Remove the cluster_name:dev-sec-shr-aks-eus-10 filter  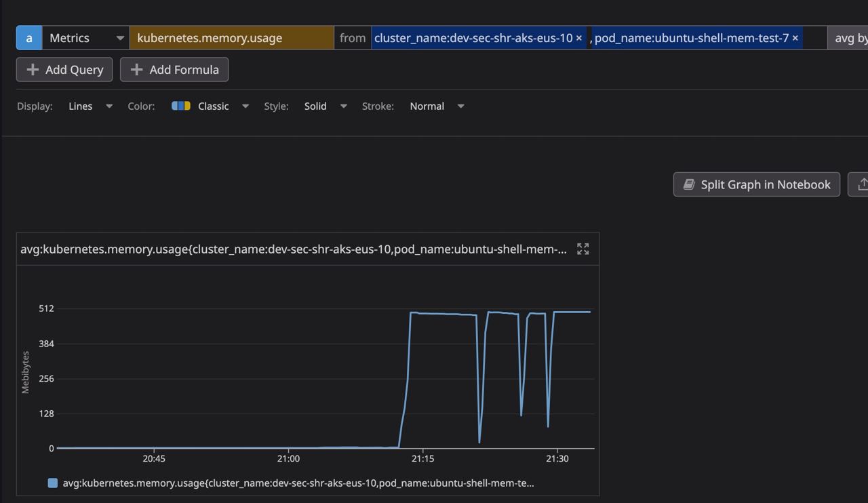[x=580, y=38]
